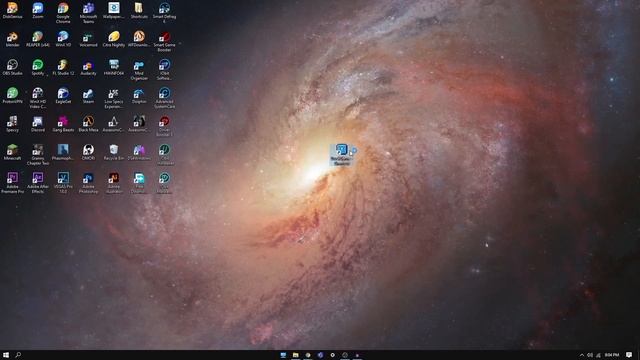Expand the hidden system tray icons
640x360 pixels.
pyautogui.click(x=582, y=355)
